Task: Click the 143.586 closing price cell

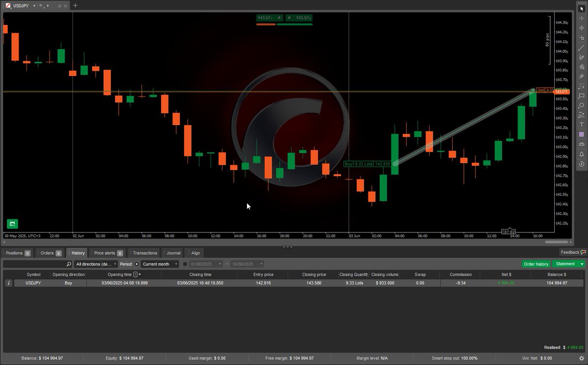Action: [x=314, y=283]
